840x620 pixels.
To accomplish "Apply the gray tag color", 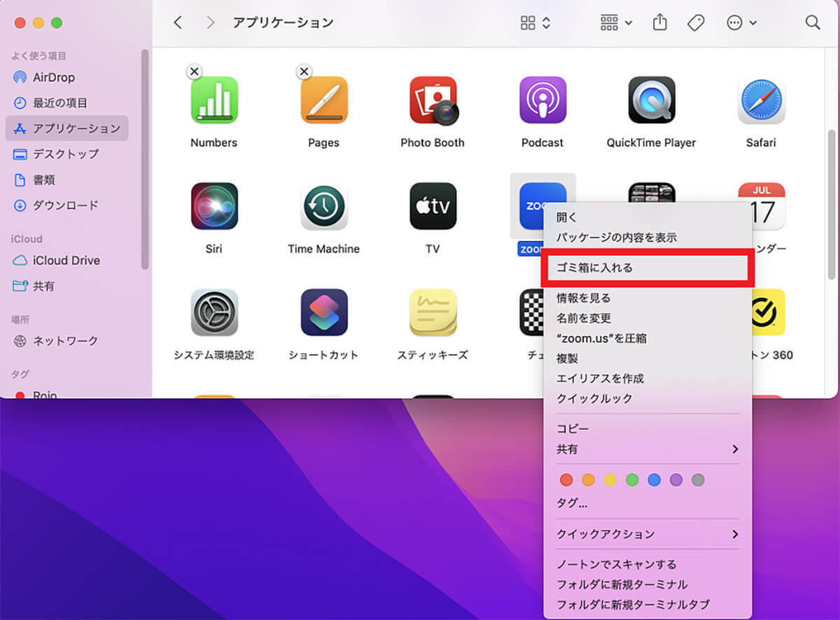I will [697, 480].
